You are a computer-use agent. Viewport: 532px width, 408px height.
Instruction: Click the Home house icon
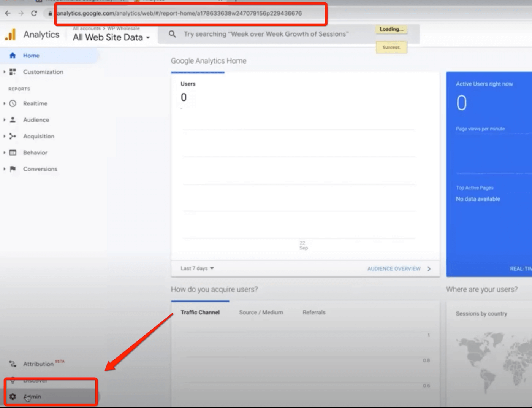(x=13, y=56)
